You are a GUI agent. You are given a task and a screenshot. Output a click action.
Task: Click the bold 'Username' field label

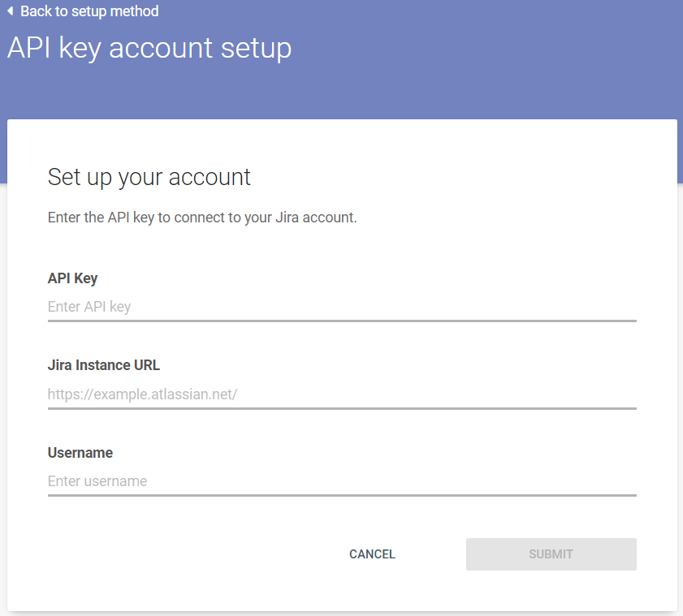coord(80,453)
